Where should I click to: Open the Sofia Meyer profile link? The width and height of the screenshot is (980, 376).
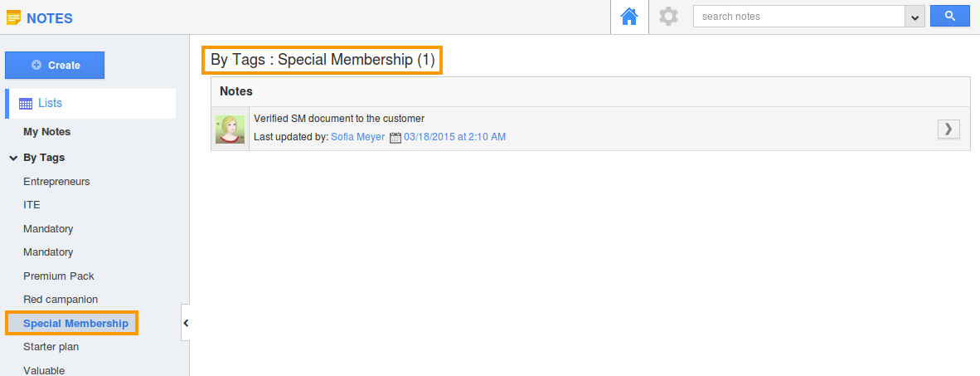(357, 137)
